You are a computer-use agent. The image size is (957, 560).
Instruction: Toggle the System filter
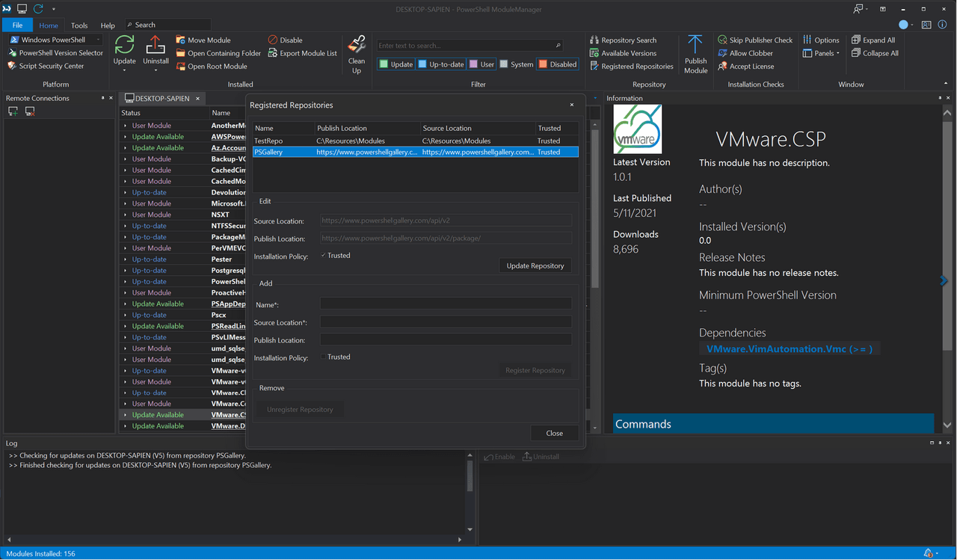click(x=517, y=64)
